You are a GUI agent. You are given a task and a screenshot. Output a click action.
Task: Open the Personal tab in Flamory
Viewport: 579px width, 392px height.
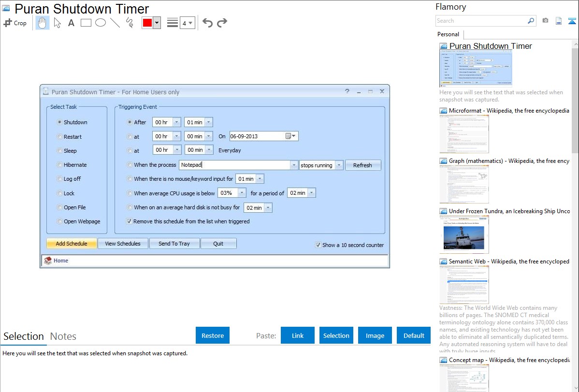tap(449, 34)
